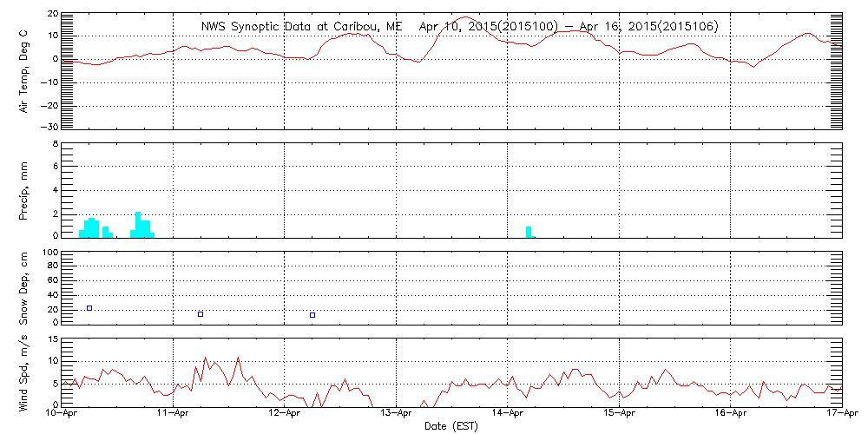The image size is (868, 434).
Task: Click the snow depth square marker on 12-Apr
Action: click(312, 315)
